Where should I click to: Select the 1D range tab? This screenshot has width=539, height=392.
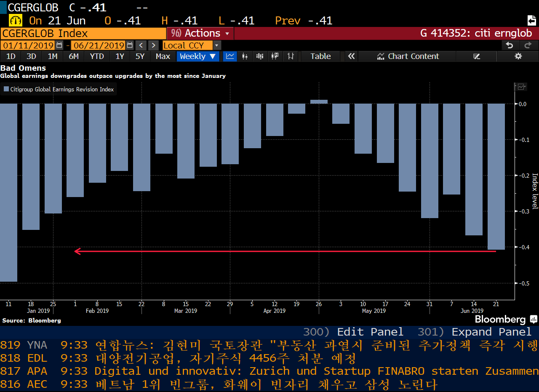[x=11, y=56]
